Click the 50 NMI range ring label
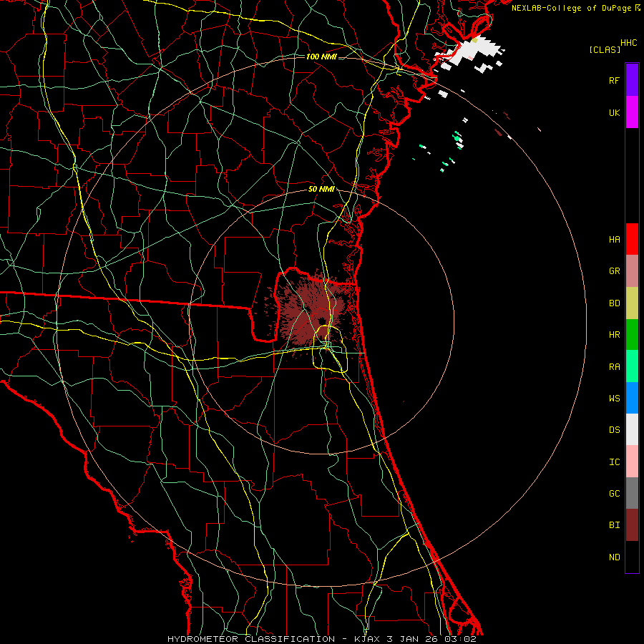 [x=321, y=190]
